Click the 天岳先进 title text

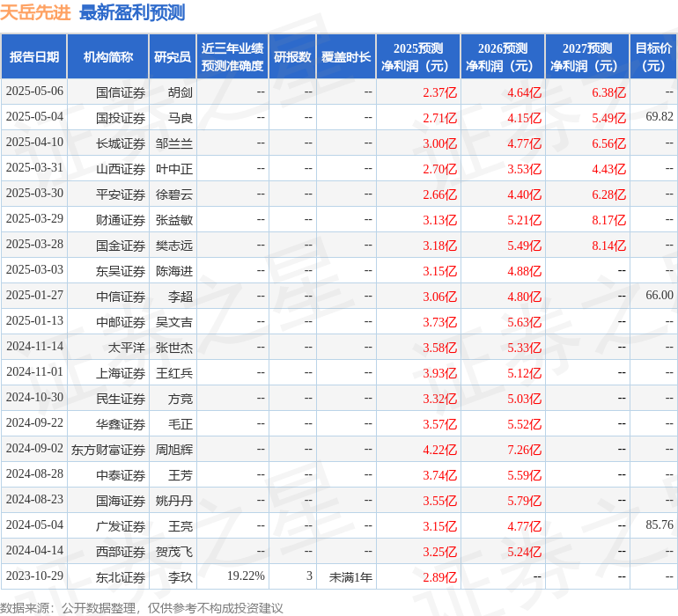pos(35,12)
